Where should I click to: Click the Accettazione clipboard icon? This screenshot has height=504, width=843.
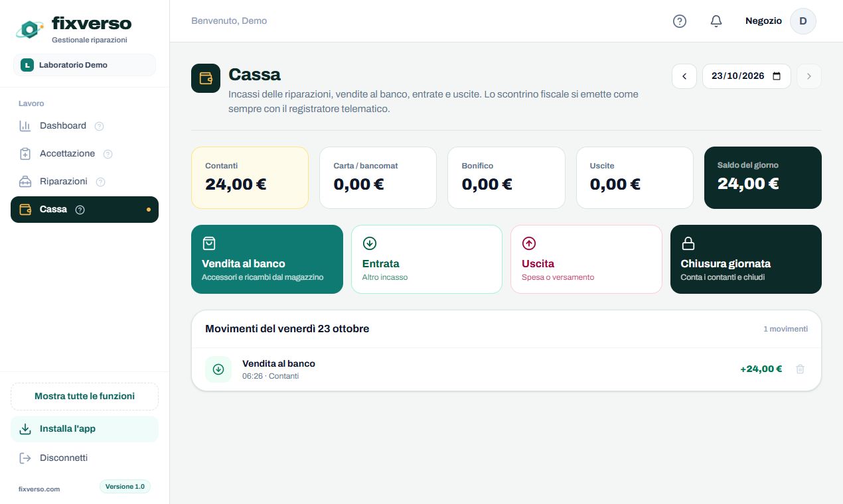(x=25, y=154)
